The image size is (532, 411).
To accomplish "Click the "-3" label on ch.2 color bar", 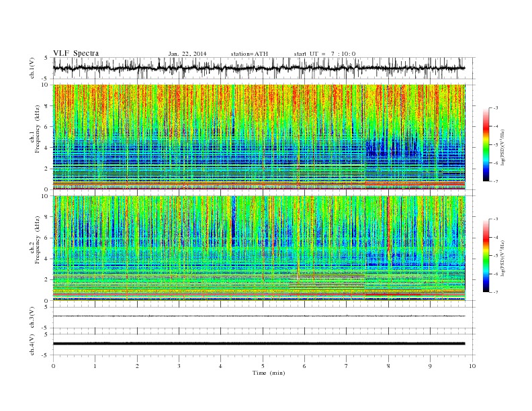I will (x=496, y=219).
